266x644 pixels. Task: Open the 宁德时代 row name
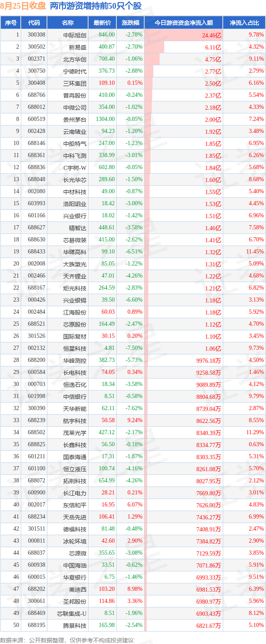coord(75,71)
